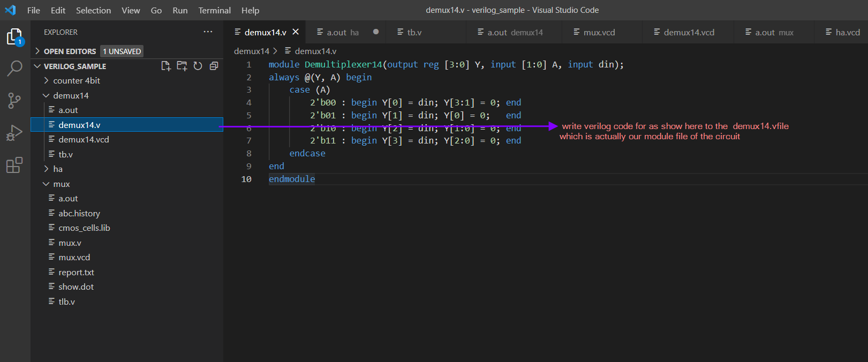Open explorer more actions ellipsis
Image resolution: width=868 pixels, height=362 pixels.
tap(208, 32)
